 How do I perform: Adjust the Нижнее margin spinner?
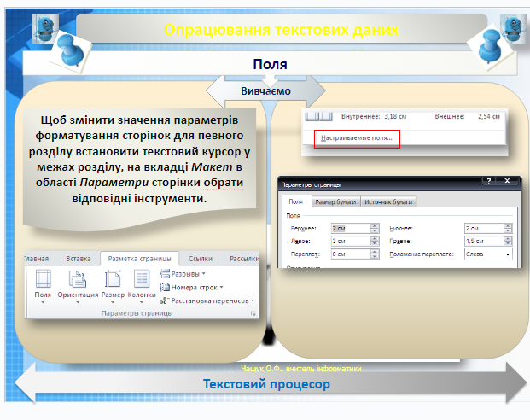[508, 228]
